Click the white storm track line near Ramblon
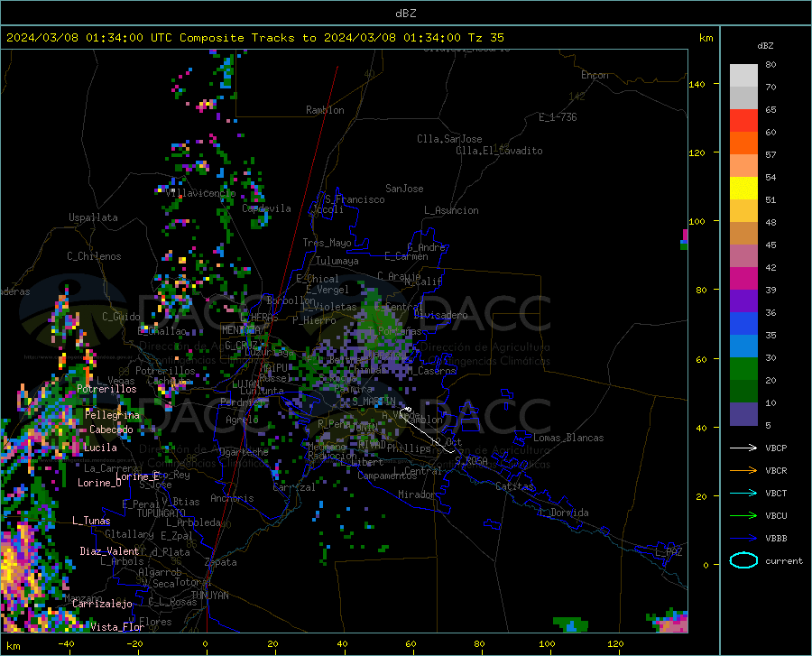 click(x=428, y=431)
